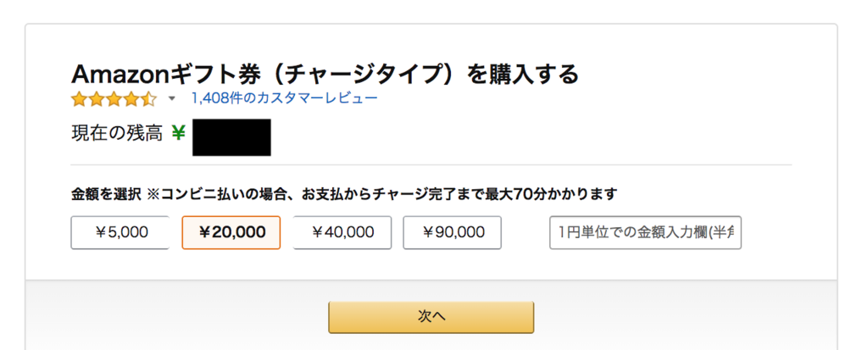This screenshot has width=868, height=350.
Task: Choose the ¥40,000 amount option
Action: [x=342, y=232]
